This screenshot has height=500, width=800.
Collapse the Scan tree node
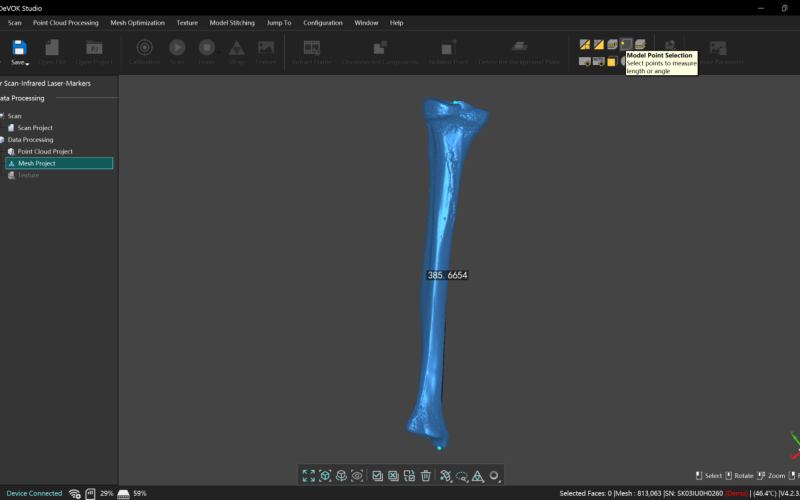click(3, 116)
